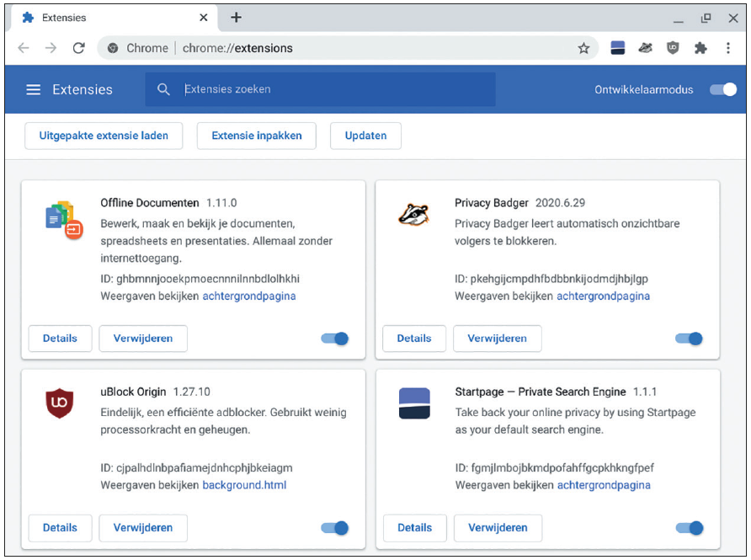Open the Extensies hamburger menu

pyautogui.click(x=33, y=89)
